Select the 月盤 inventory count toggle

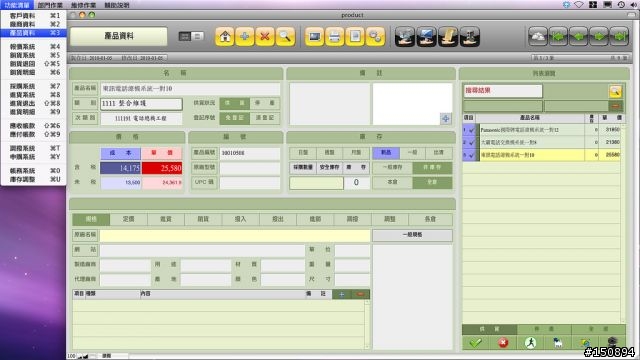pyautogui.click(x=356, y=153)
